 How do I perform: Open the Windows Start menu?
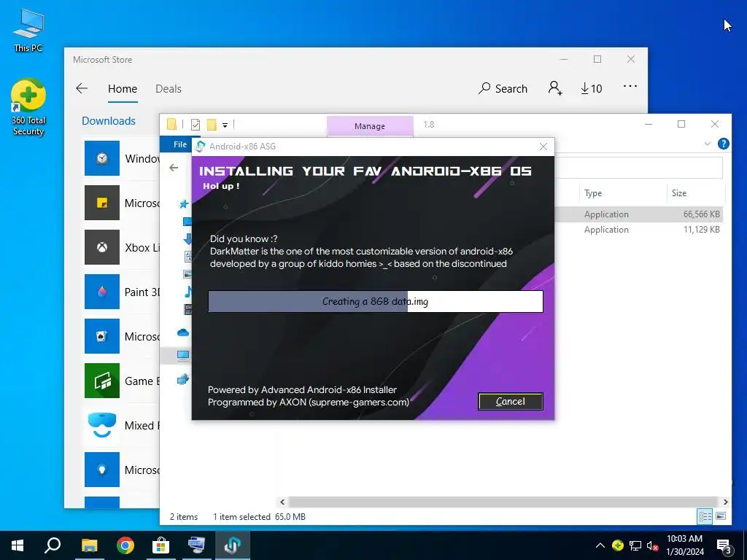[18, 545]
